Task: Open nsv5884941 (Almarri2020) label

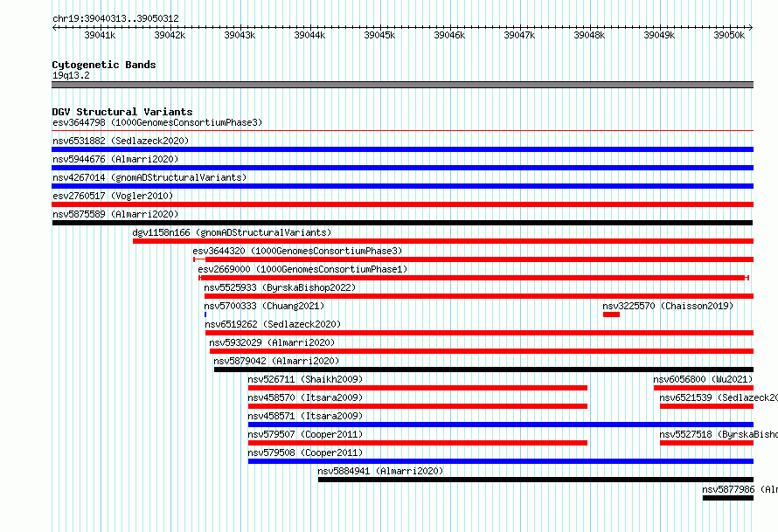Action: tap(380, 471)
